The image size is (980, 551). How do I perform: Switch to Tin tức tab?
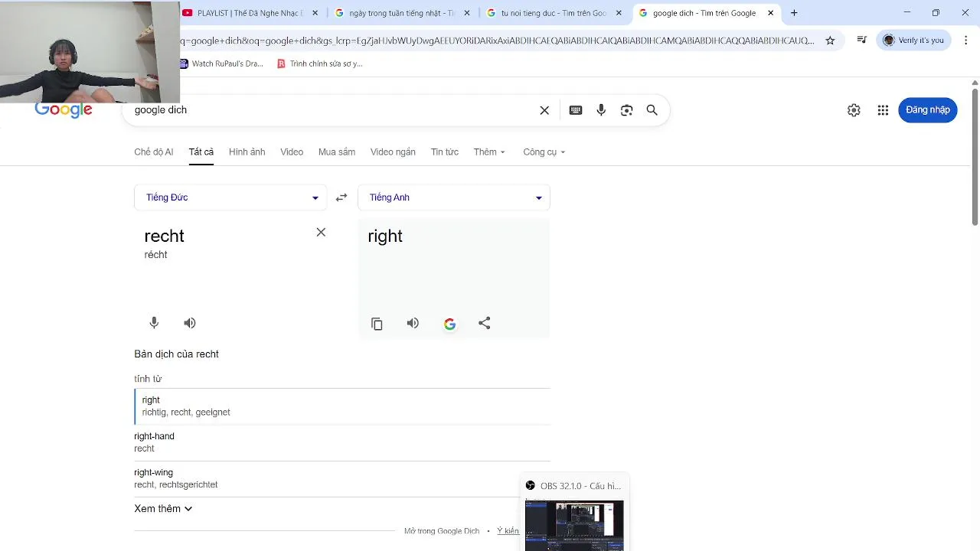click(x=445, y=152)
